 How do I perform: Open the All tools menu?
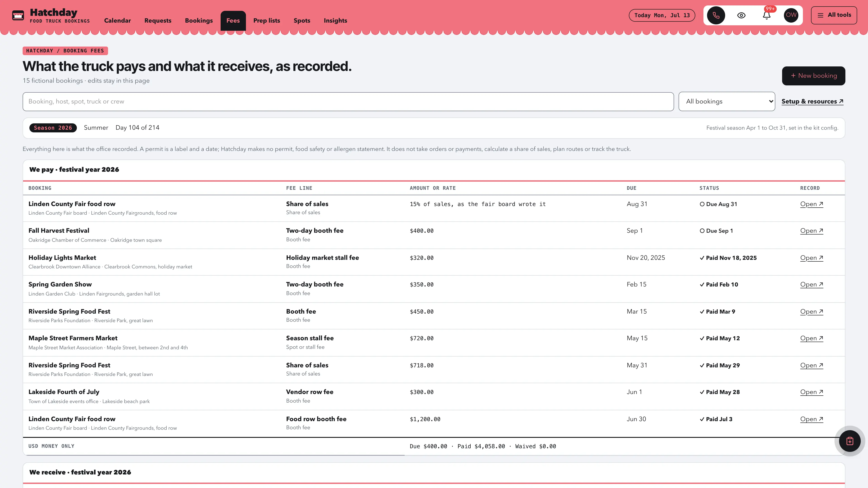834,15
